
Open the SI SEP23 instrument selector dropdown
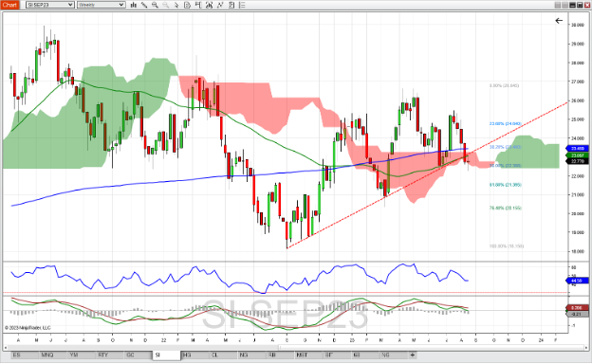[50, 5]
